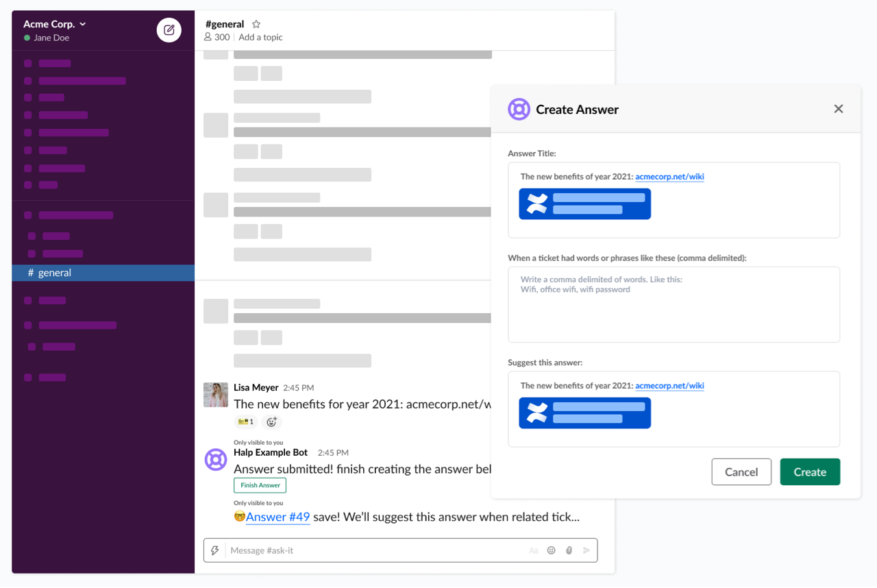Click the comma delimited phrases text field
This screenshot has width=877, height=588.
[x=674, y=304]
